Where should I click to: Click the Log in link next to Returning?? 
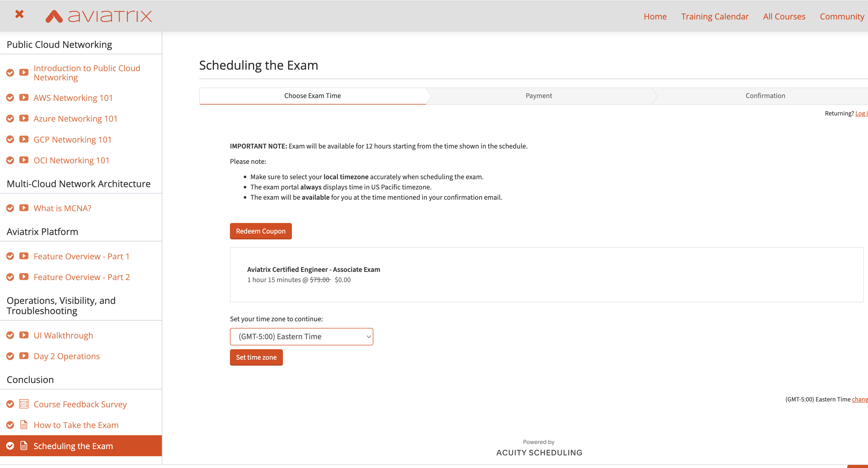click(861, 114)
